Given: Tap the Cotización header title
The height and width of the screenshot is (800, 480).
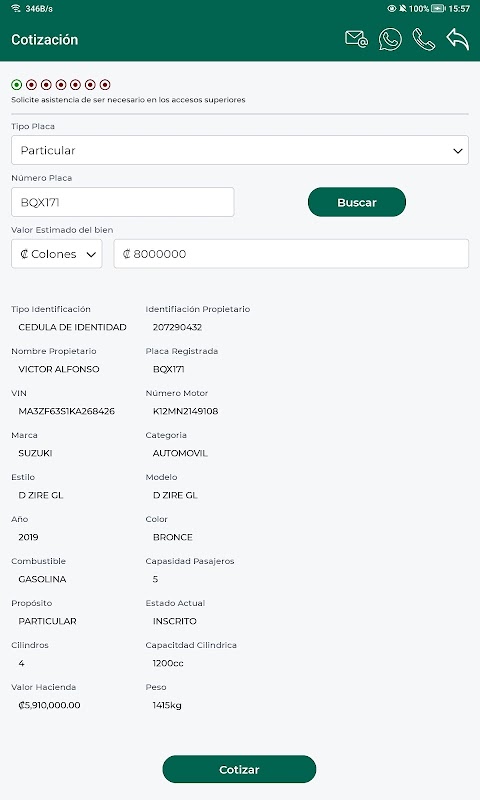Looking at the screenshot, I should point(45,39).
